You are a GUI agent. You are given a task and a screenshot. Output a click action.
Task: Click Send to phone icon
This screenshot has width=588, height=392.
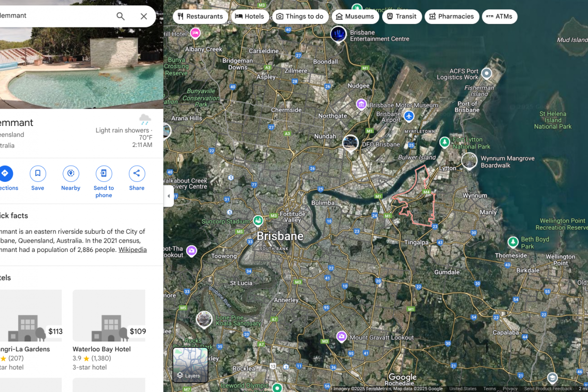(x=104, y=173)
